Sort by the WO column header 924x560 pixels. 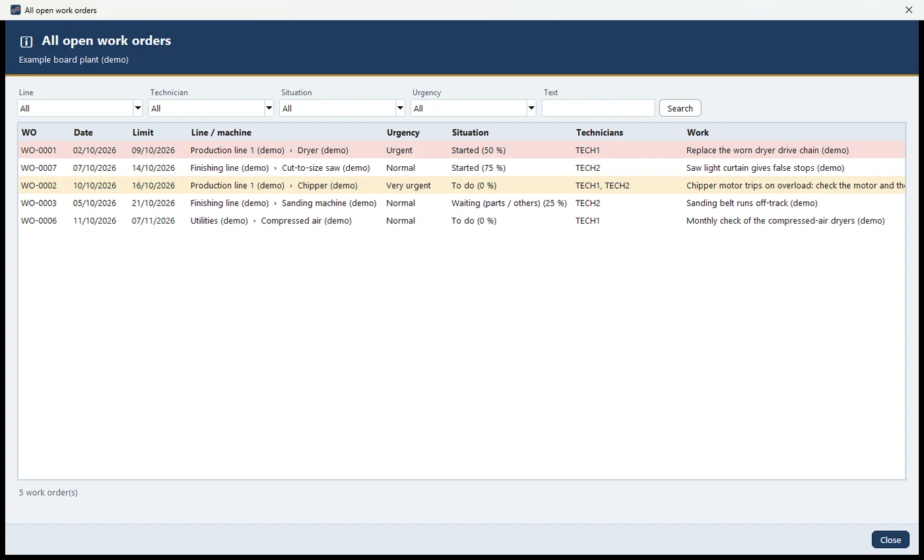coord(29,133)
